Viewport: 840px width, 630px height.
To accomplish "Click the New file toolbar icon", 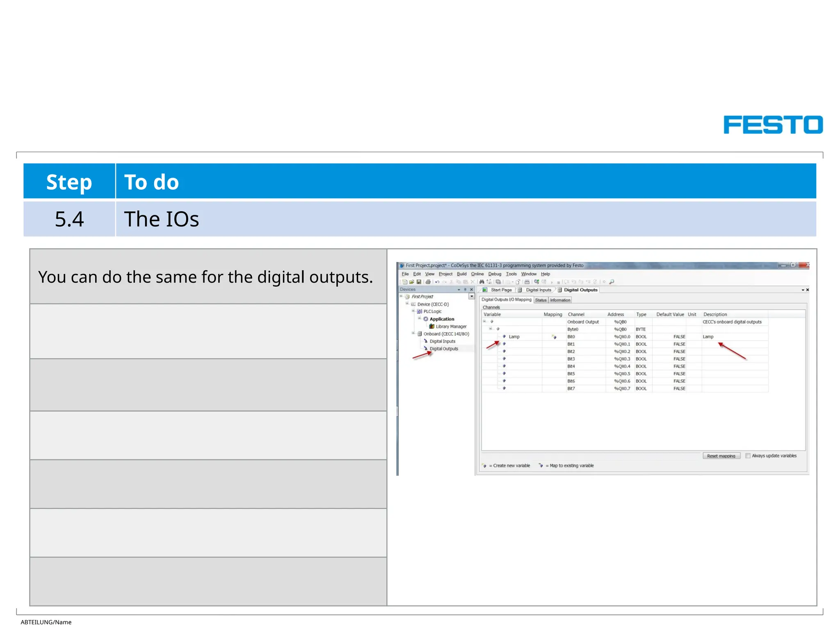I will [x=405, y=282].
